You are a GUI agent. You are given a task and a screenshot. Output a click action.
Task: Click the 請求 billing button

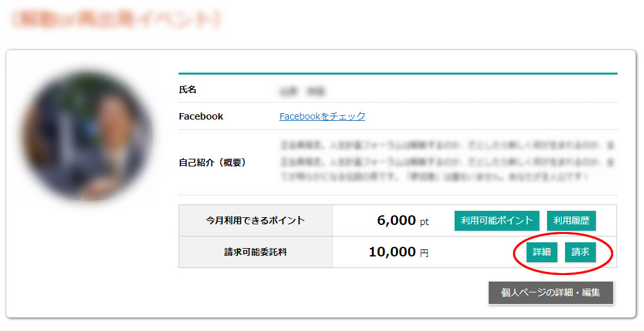580,252
